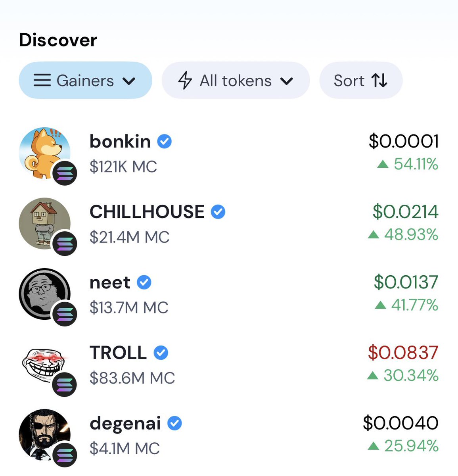458x476 pixels.
Task: Click the verified badge next to CHILLHOUSE
Action: click(218, 212)
